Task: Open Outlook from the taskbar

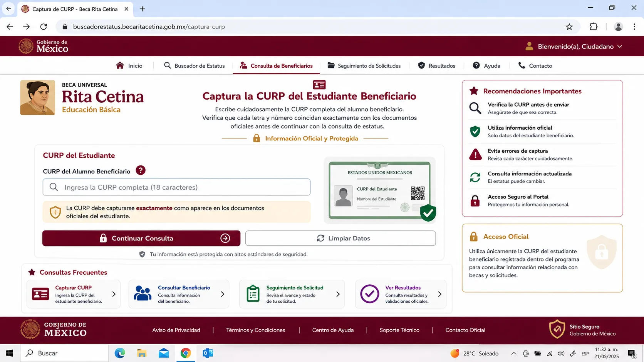Action: 208,353
